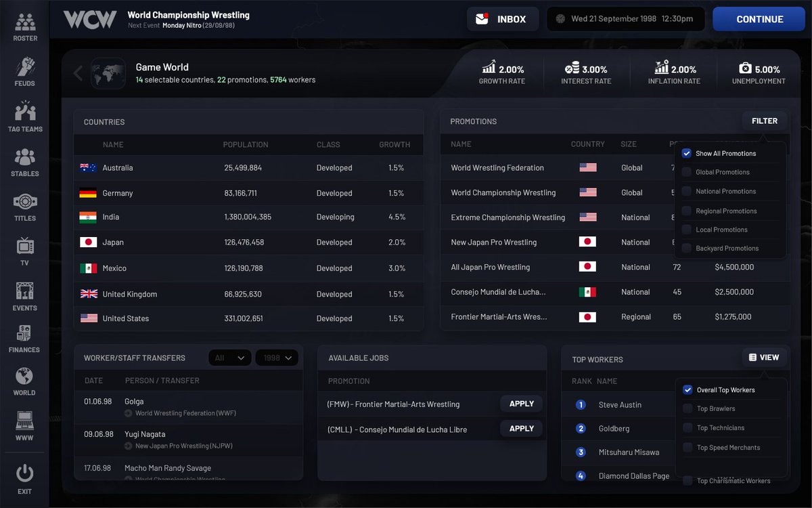
Task: Click the WCW logo
Action: pos(90,19)
